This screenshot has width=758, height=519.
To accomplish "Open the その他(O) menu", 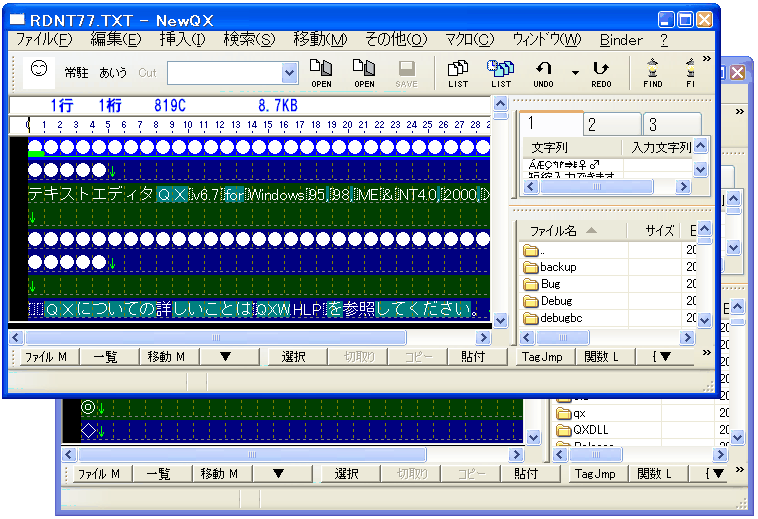I will click(396, 40).
